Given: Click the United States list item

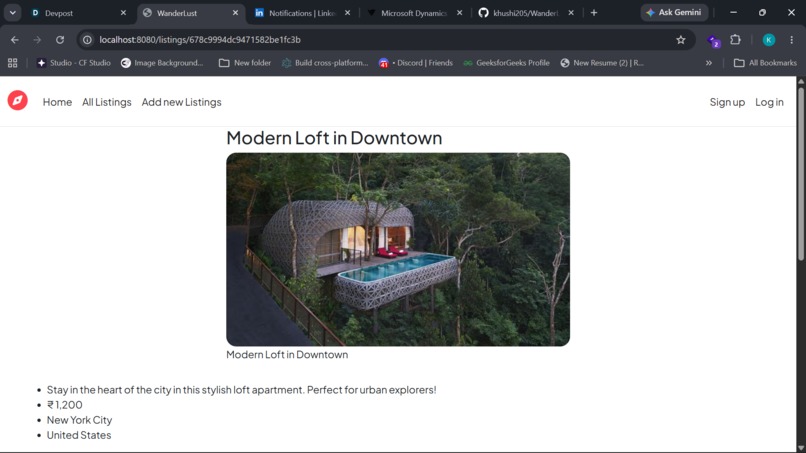Looking at the screenshot, I should [79, 435].
